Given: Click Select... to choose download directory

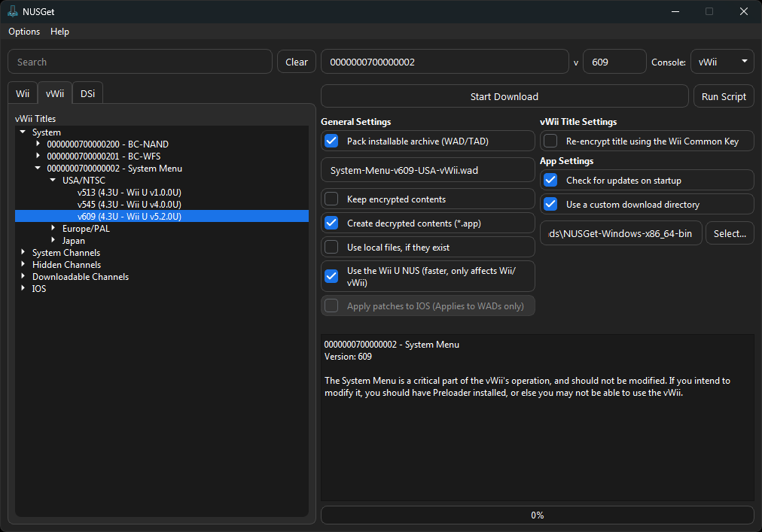Looking at the screenshot, I should click(x=729, y=233).
